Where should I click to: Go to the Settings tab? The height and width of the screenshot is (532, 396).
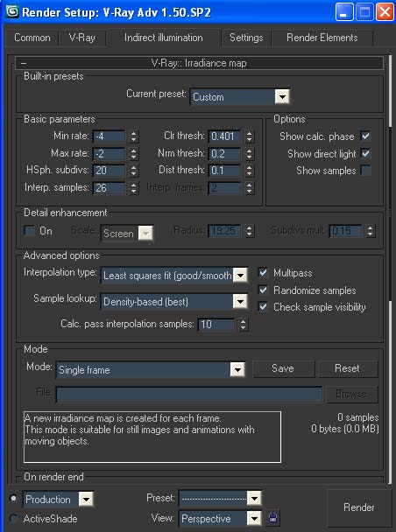pyautogui.click(x=246, y=38)
